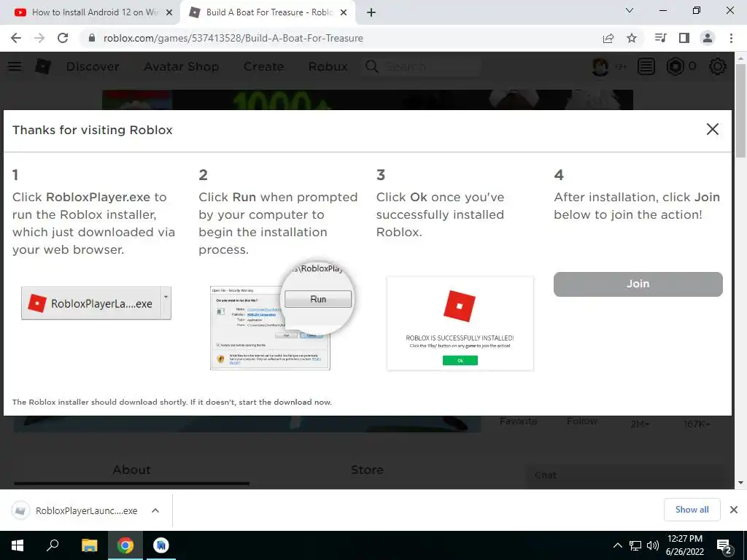Open the Roblox user avatar icon
Viewport: 747px width, 560px height.
click(600, 66)
